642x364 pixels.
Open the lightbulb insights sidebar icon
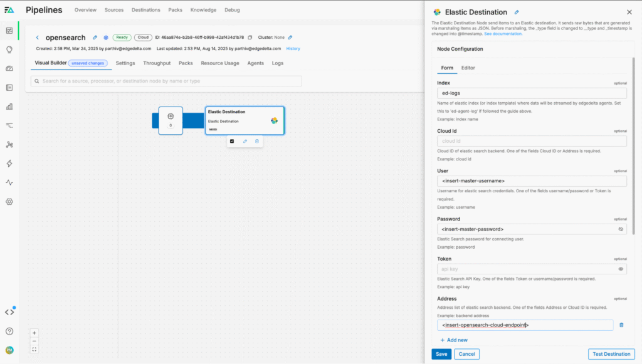tap(9, 49)
